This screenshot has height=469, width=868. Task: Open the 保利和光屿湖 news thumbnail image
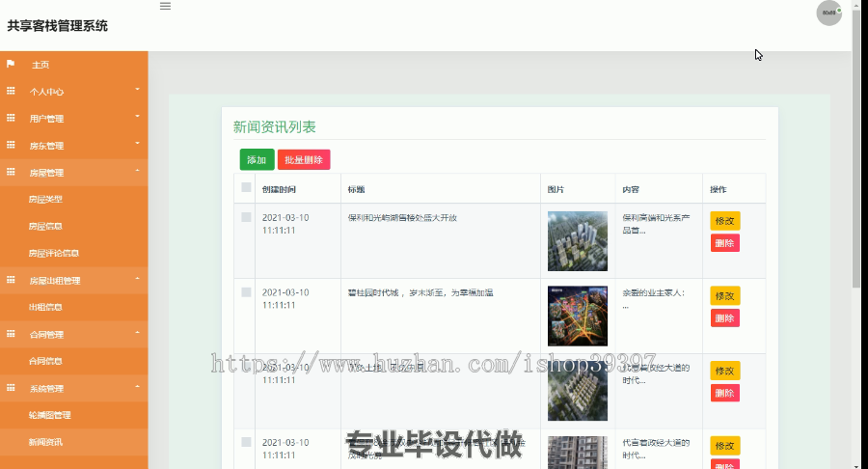tap(578, 241)
